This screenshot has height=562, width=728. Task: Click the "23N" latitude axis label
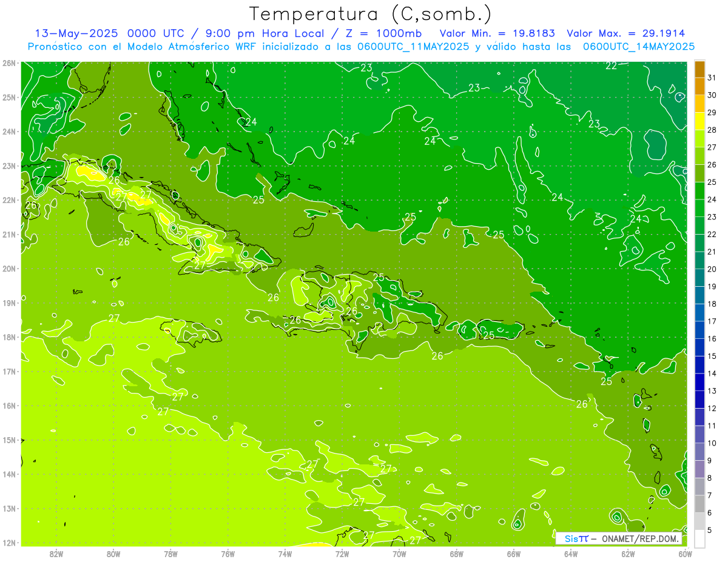click(9, 166)
